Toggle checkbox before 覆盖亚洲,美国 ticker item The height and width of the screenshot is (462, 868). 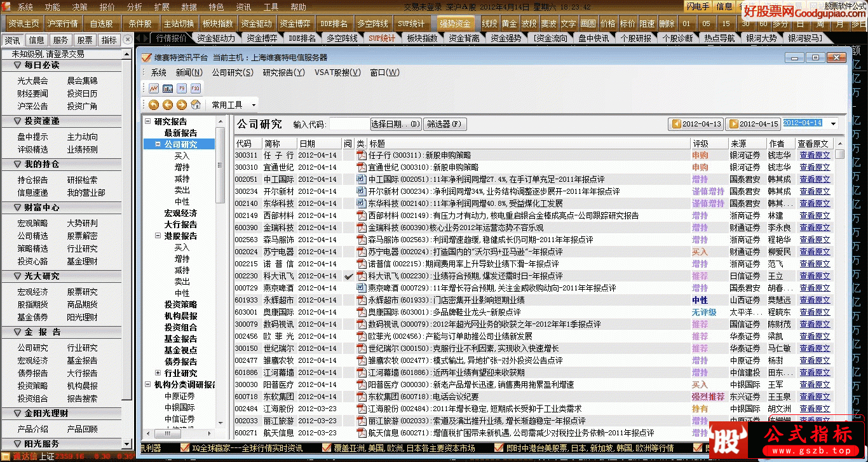click(x=327, y=448)
